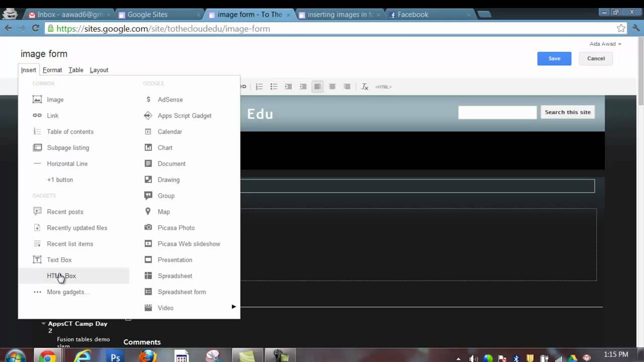Select Calendar from the Insert menu
The width and height of the screenshot is (644, 362).
tap(170, 132)
